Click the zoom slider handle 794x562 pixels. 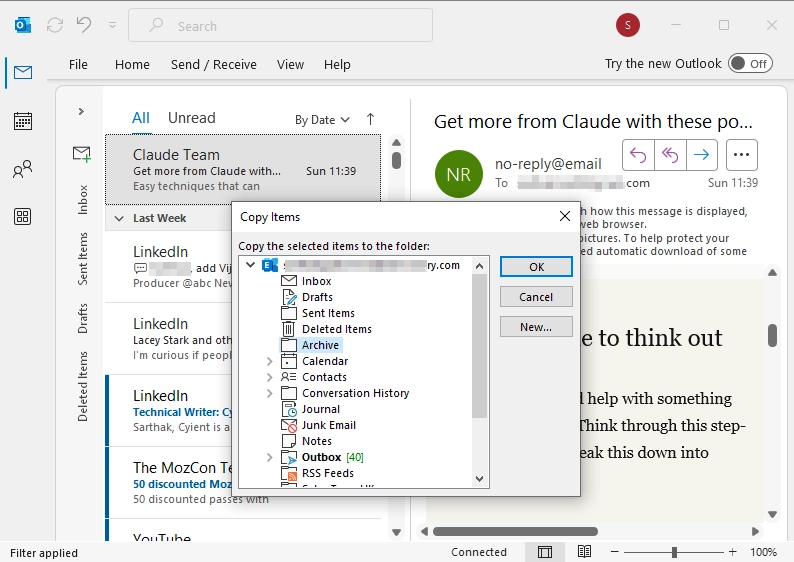[x=674, y=552]
